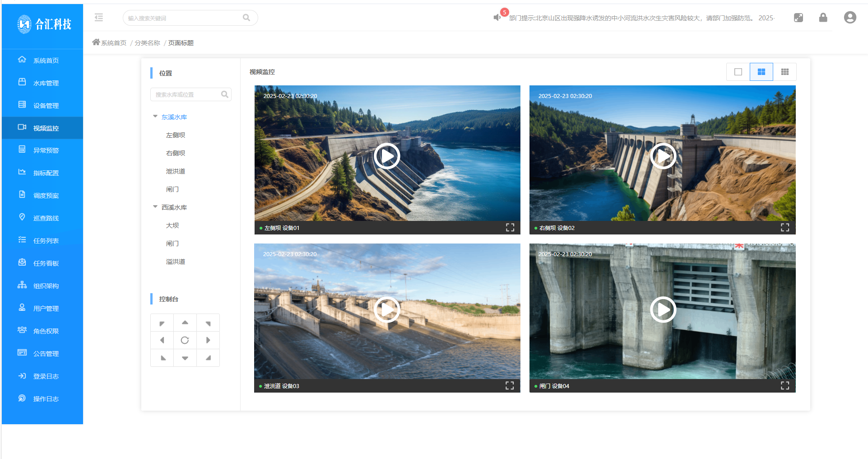Switch to single-view layout
This screenshot has width=868, height=459.
pos(738,72)
